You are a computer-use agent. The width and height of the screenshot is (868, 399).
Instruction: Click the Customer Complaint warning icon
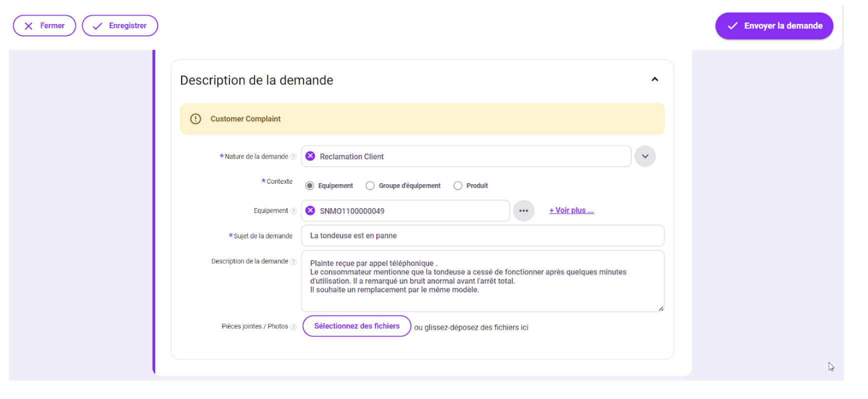tap(196, 119)
